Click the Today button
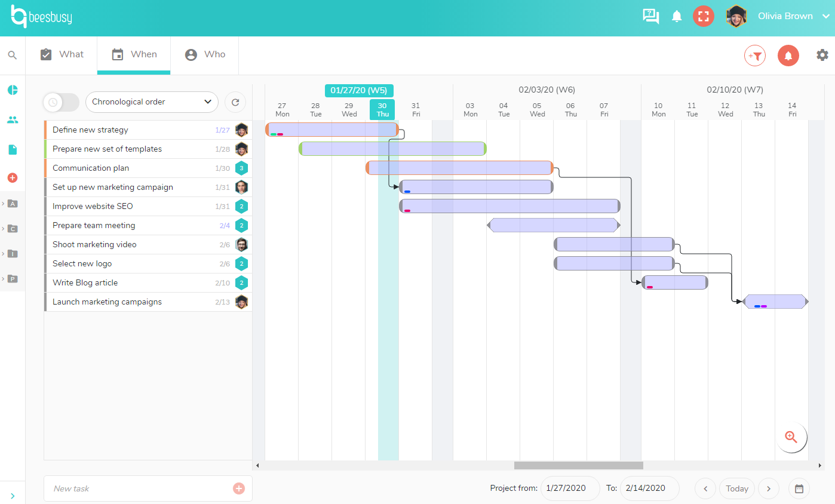The image size is (835, 504). coord(737,488)
